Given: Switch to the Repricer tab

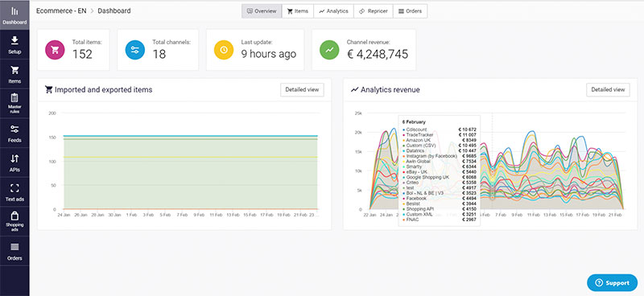Looking at the screenshot, I should pos(374,11).
